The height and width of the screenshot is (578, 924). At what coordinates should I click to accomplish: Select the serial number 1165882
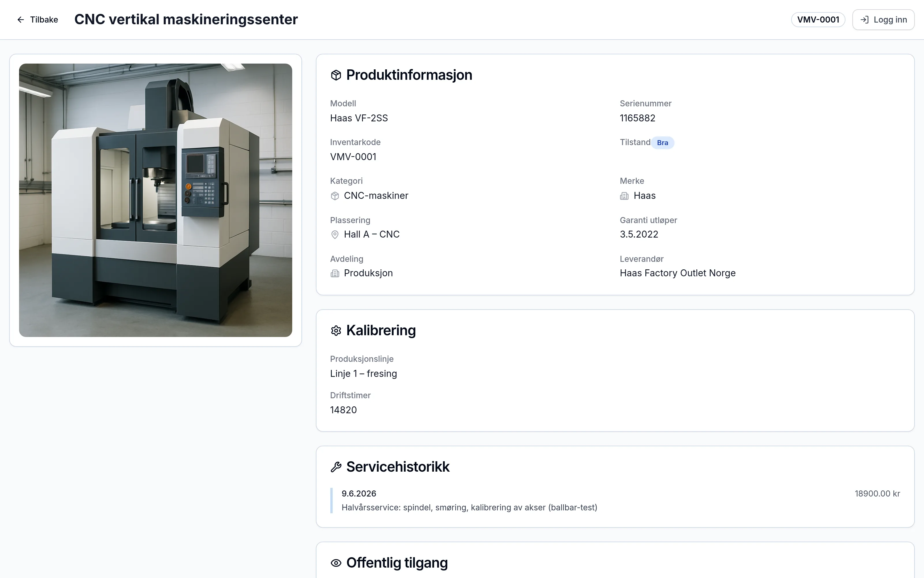coord(637,118)
